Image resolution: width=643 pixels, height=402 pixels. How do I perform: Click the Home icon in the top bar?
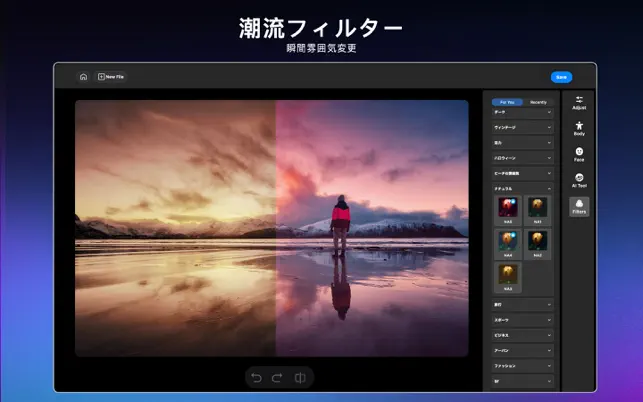tap(83, 77)
